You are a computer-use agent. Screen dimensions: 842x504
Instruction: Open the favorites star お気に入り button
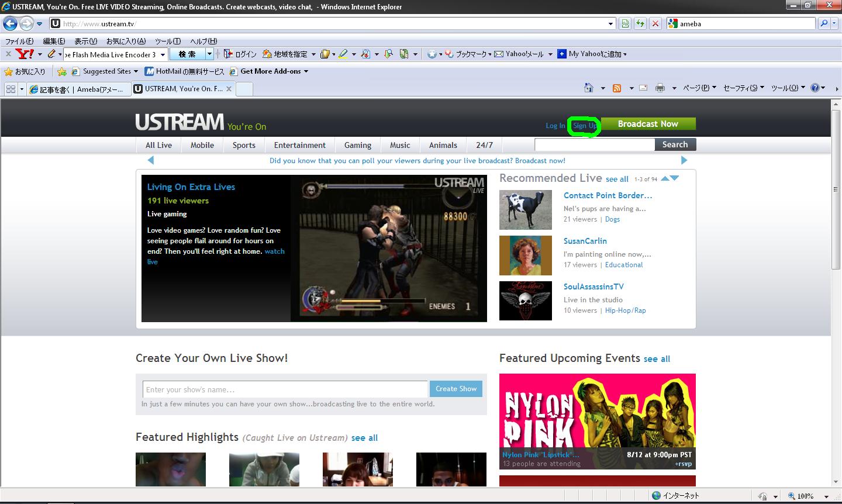point(25,71)
